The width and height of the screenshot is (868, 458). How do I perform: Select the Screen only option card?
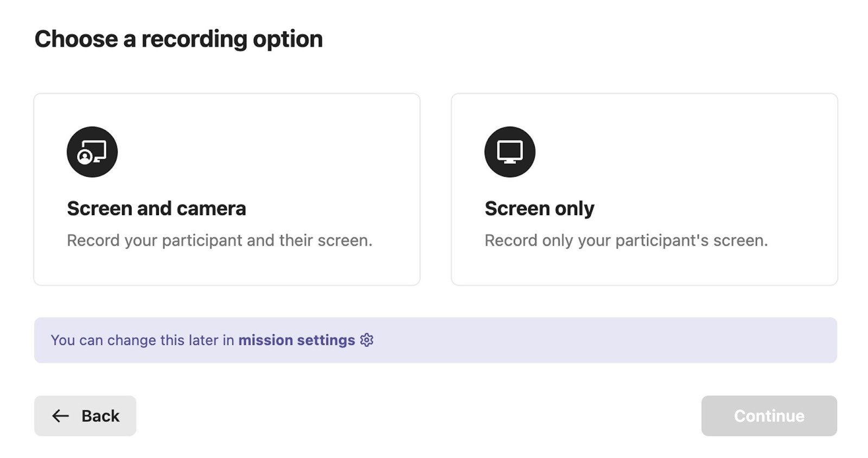pyautogui.click(x=644, y=189)
